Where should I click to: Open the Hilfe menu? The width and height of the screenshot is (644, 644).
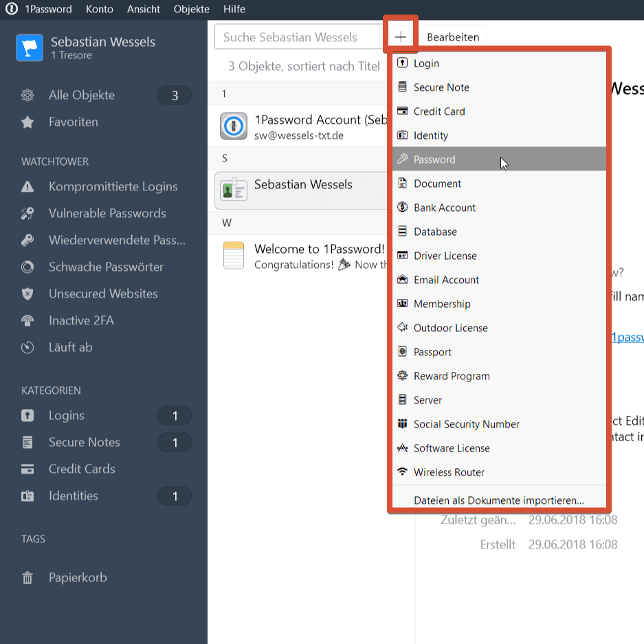[234, 9]
